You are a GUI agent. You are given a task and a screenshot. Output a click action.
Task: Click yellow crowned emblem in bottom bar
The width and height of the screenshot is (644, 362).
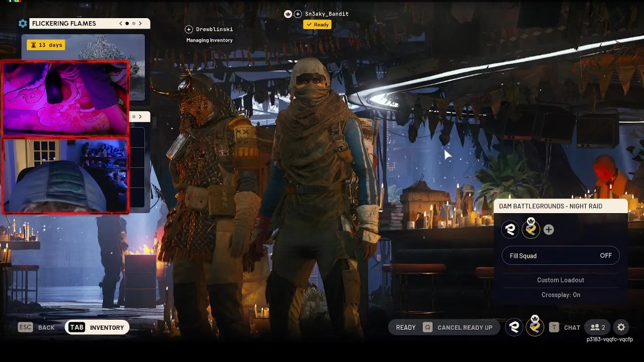534,326
